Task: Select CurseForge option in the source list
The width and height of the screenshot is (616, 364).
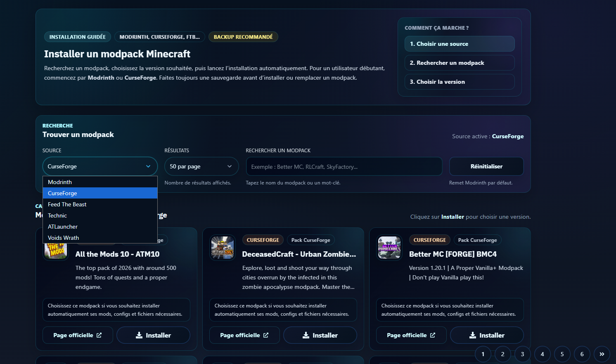Action: (100, 193)
